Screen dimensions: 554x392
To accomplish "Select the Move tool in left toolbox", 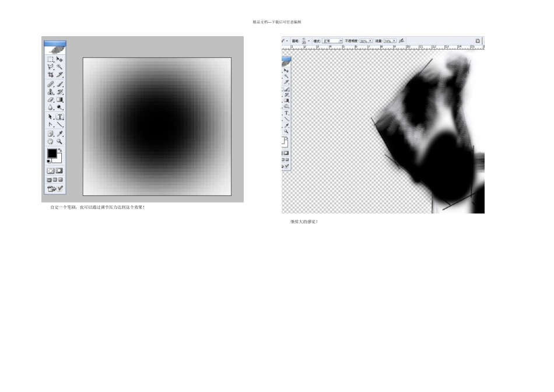I will pyautogui.click(x=59, y=60).
